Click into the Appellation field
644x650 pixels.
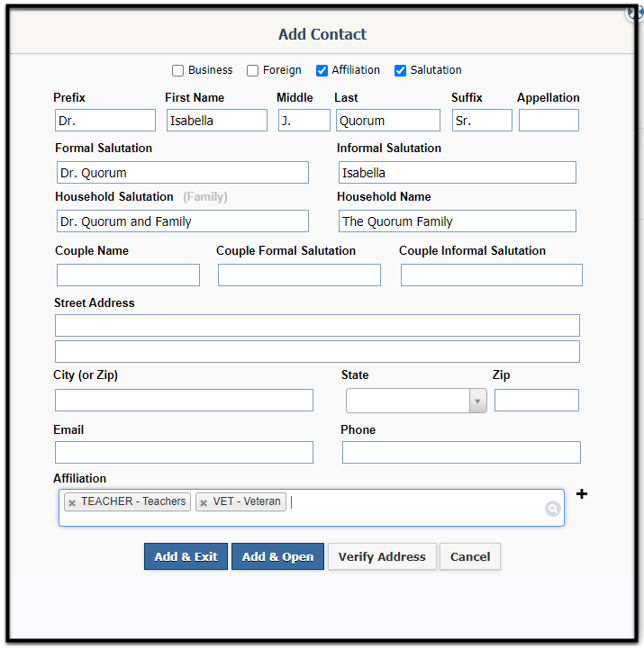click(x=549, y=121)
